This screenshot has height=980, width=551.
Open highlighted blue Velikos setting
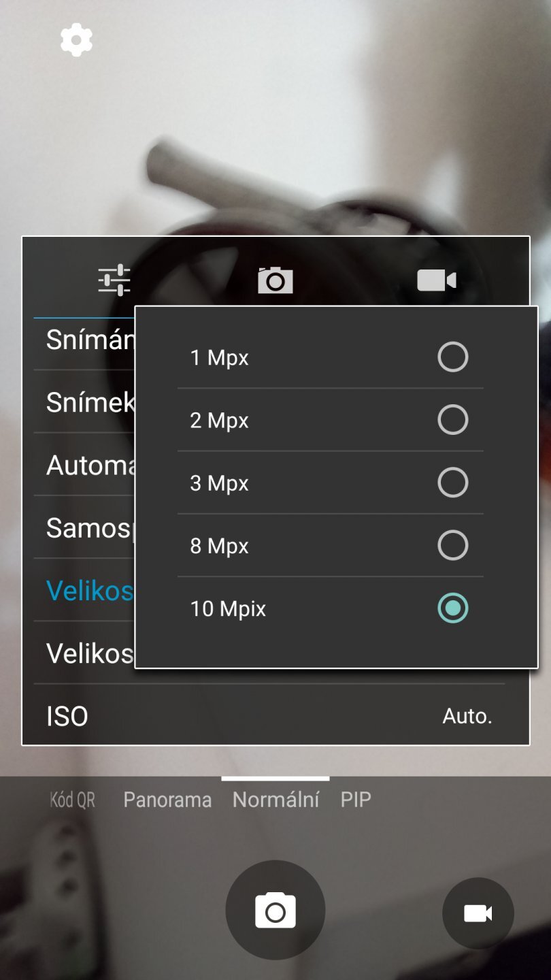point(88,591)
